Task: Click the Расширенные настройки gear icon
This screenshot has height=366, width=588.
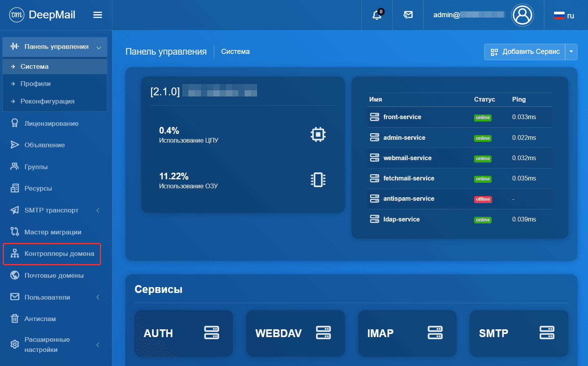Action: (15, 345)
